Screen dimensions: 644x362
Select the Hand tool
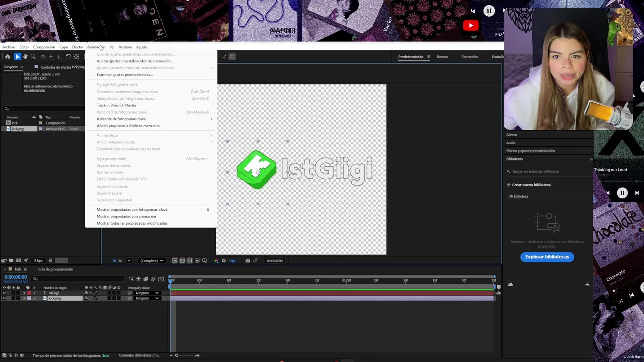click(25, 57)
